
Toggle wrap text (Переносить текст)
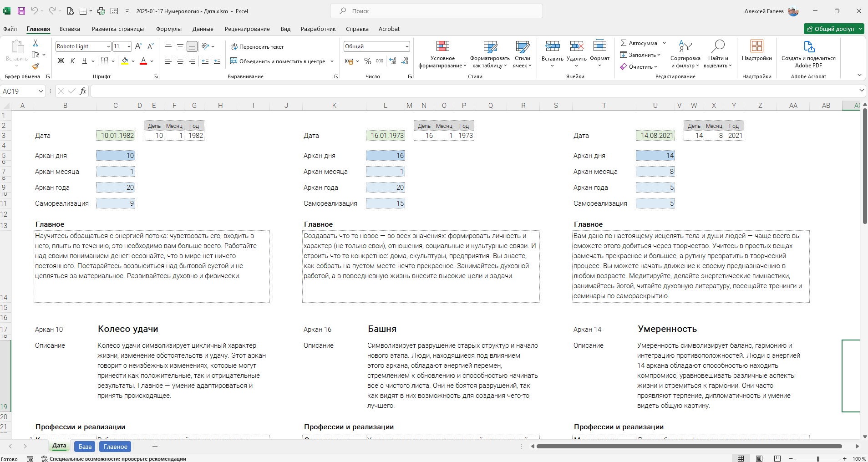(x=257, y=46)
